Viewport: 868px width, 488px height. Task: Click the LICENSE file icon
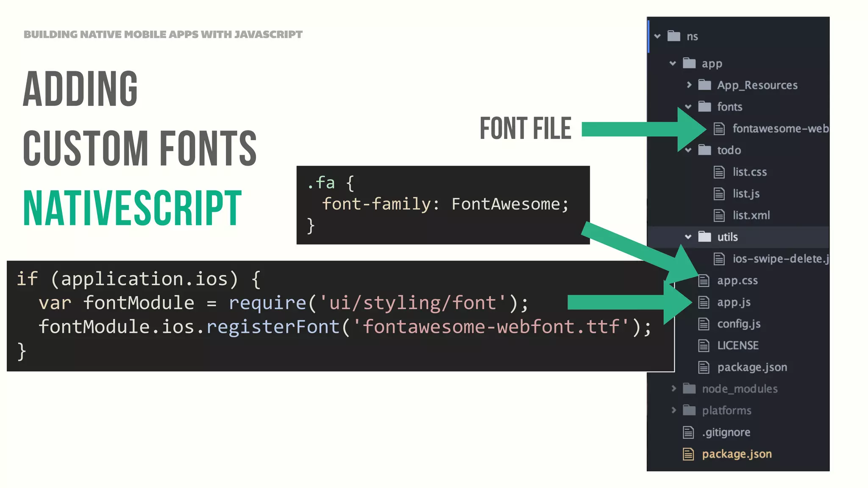(704, 346)
